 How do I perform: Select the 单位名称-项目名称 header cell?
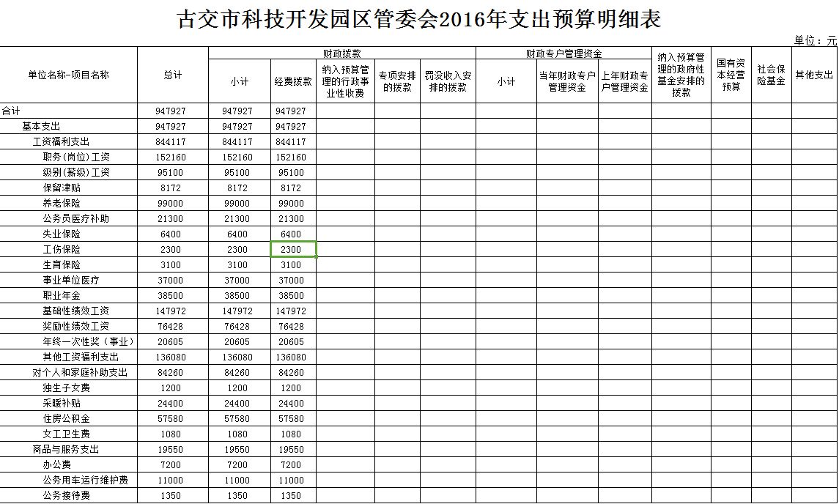68,75
